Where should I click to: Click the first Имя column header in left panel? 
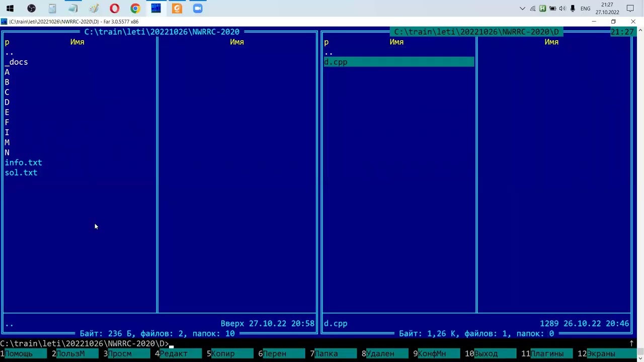(x=77, y=42)
